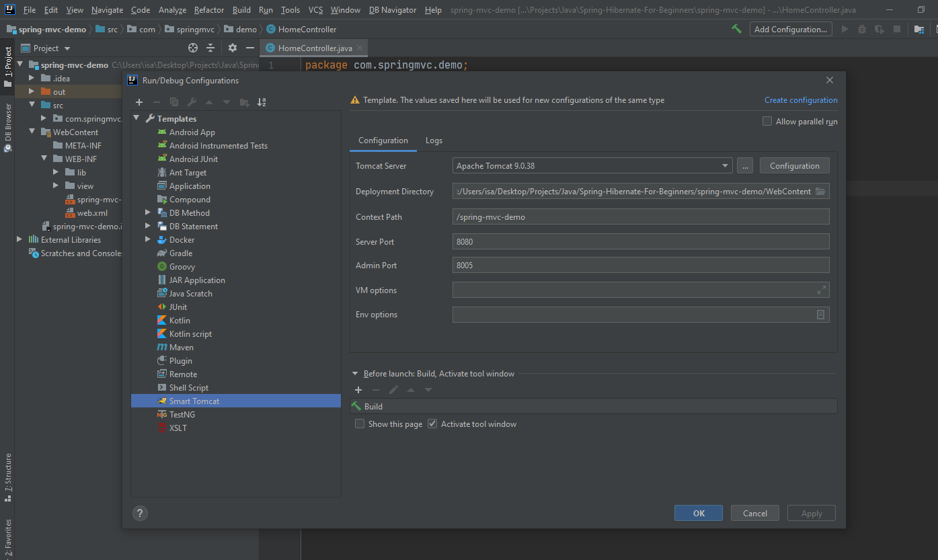Screen dimensions: 938x560
Task: Click the locate target icon in Project panel
Action: pyautogui.click(x=193, y=48)
